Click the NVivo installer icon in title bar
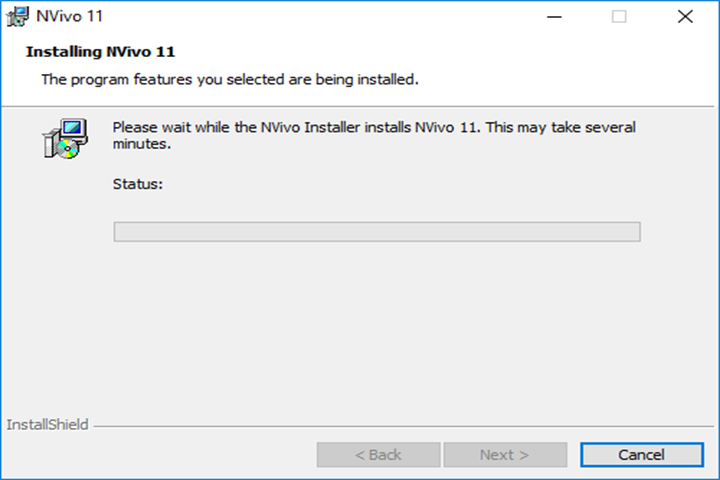Image resolution: width=720 pixels, height=480 pixels. coord(17,17)
